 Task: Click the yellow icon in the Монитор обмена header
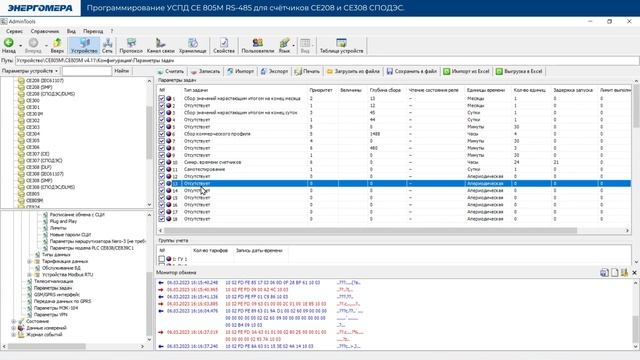[x=624, y=273]
